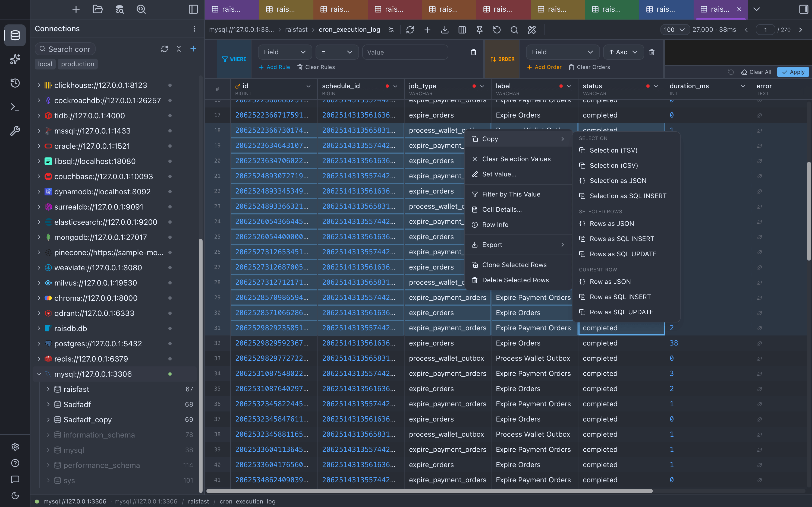The width and height of the screenshot is (812, 507).
Task: Toggle dark mode moon icon
Action: click(x=15, y=496)
